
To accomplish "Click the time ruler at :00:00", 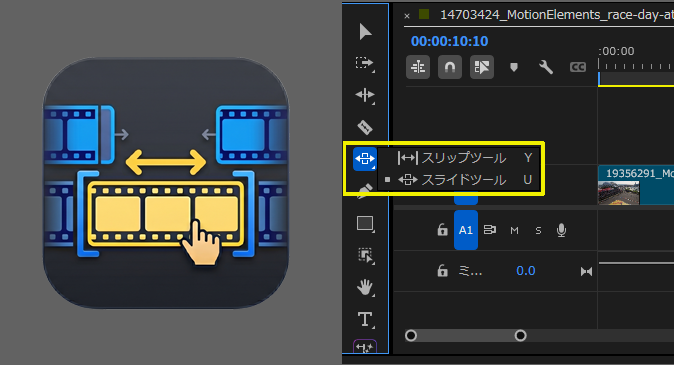I will click(x=616, y=51).
